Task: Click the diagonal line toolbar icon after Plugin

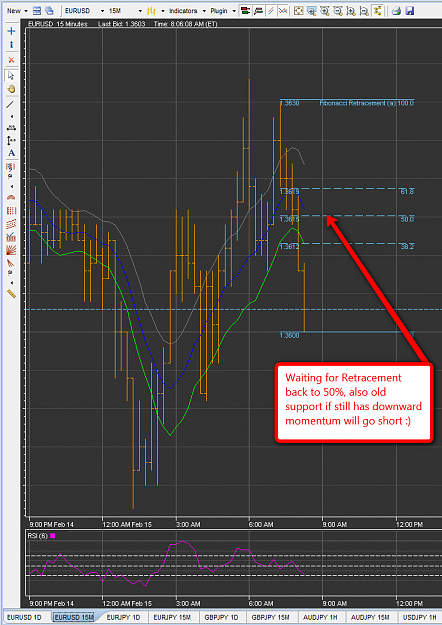Action: coord(271,11)
